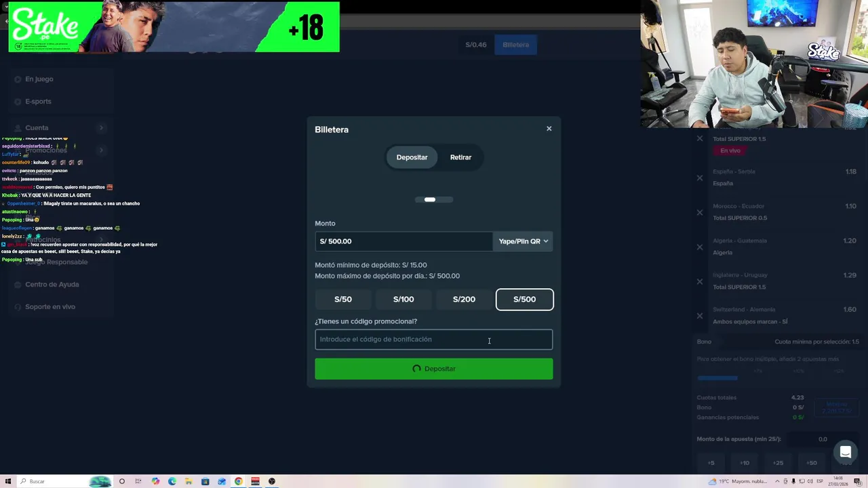Remove the España - Serbia bet

700,178
